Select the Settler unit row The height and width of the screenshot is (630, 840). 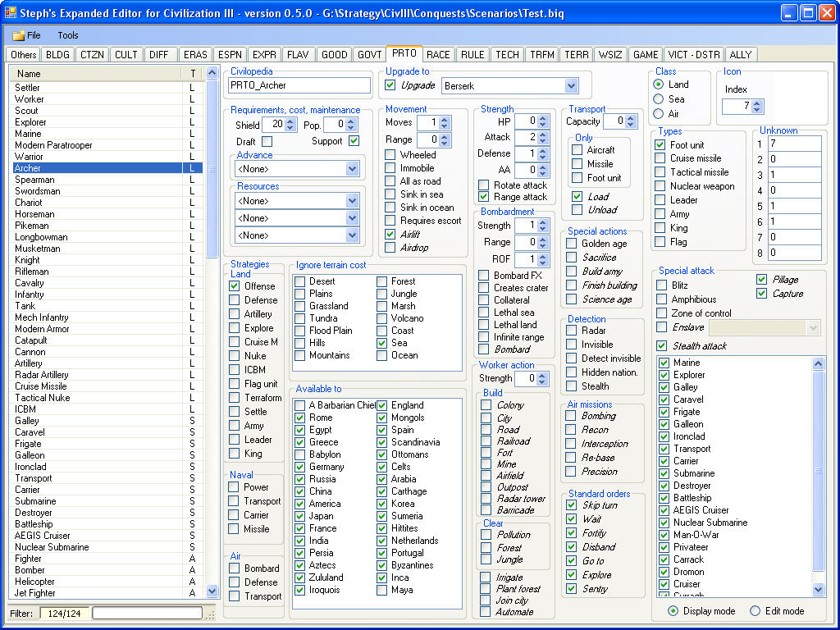(106, 87)
